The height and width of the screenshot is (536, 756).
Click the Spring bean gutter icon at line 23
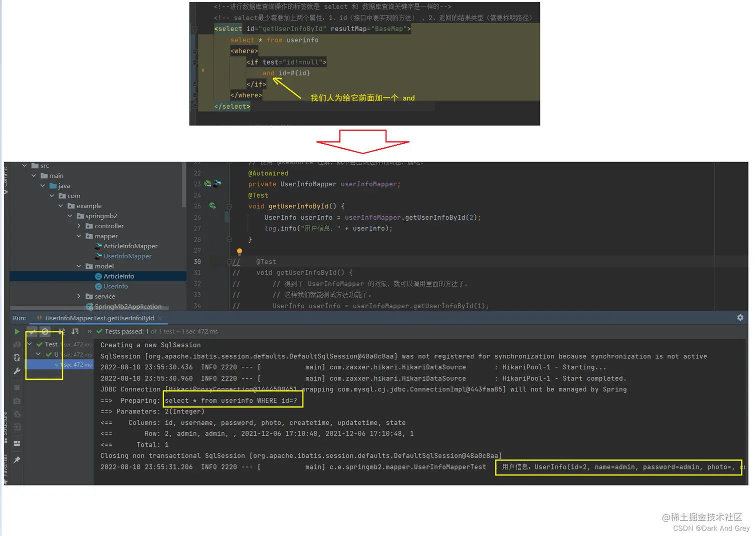tap(207, 184)
